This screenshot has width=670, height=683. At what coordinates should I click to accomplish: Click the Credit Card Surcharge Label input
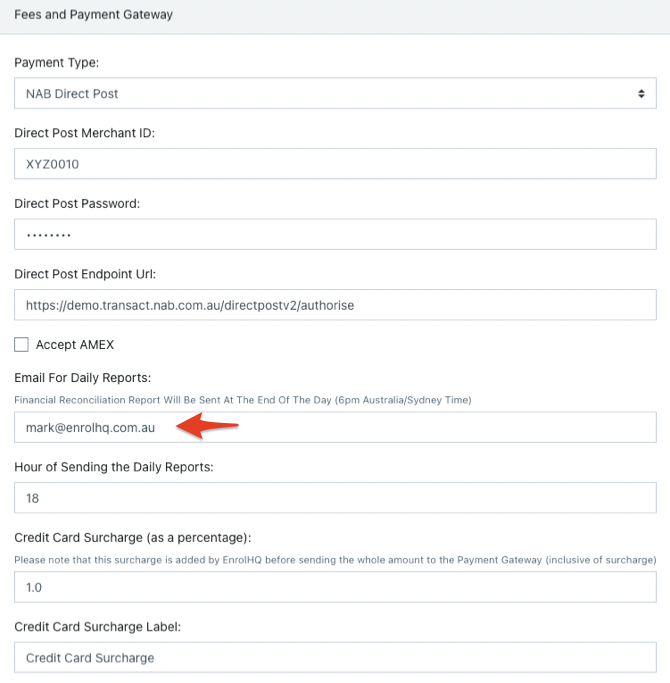pos(335,657)
